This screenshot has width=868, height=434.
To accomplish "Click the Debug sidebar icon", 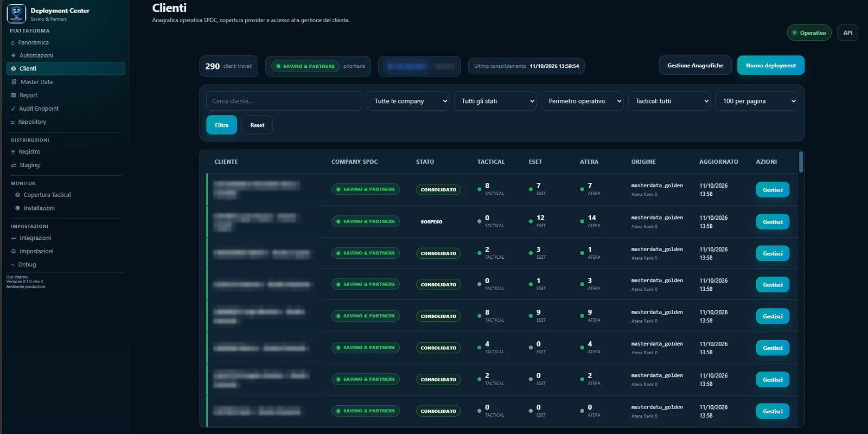I will [x=13, y=265].
